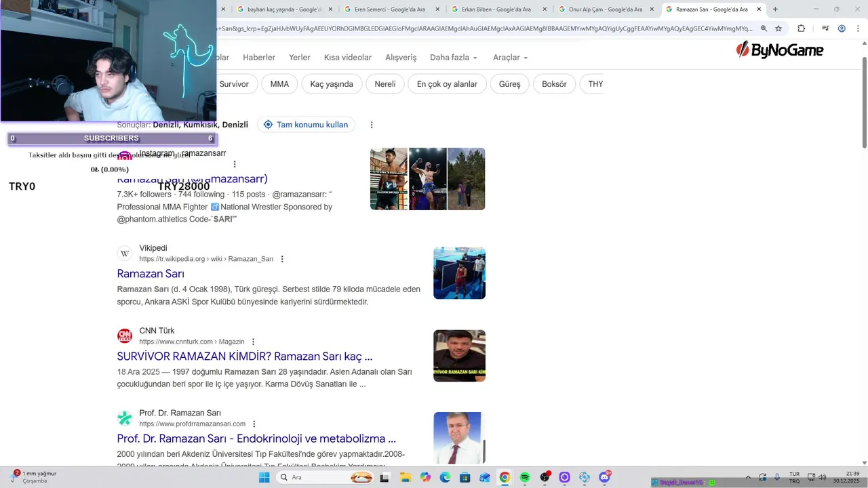The height and width of the screenshot is (488, 868).
Task: Open the Chrome profile avatar icon
Action: pos(842,28)
